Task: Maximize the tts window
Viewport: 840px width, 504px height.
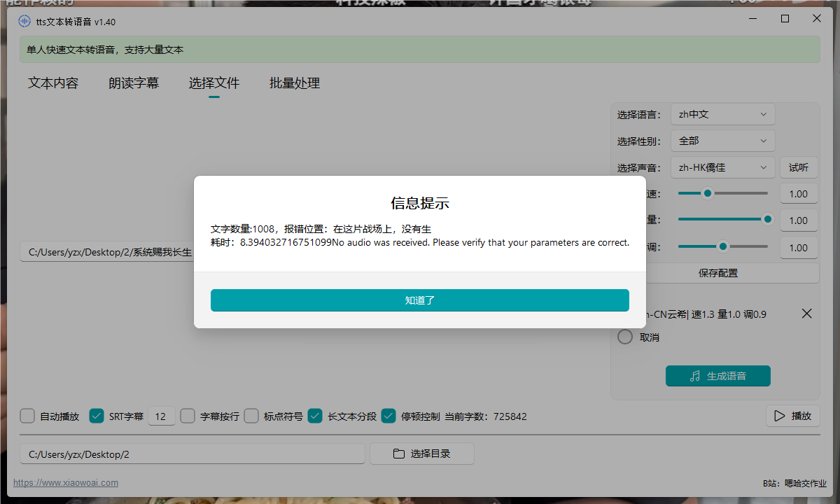Action: point(785,19)
